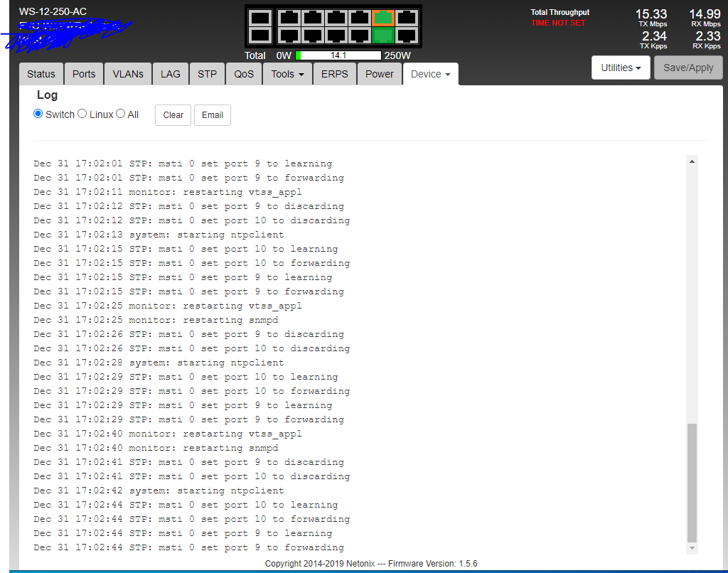Click the orange-highlighted active Ethernet port
728x573 pixels.
point(383,18)
